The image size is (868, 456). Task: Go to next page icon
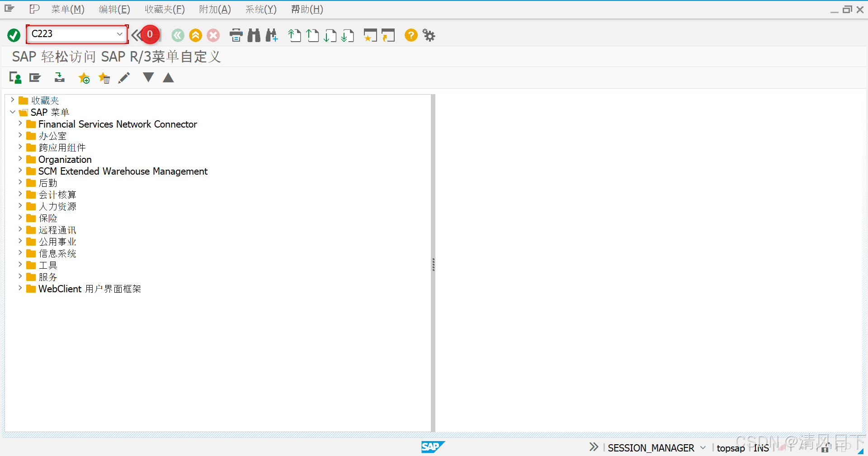coord(330,35)
